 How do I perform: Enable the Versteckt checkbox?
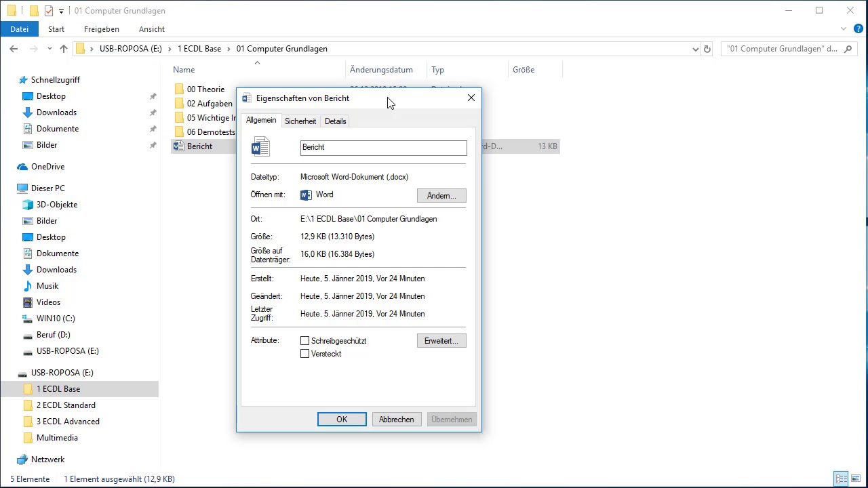[305, 354]
